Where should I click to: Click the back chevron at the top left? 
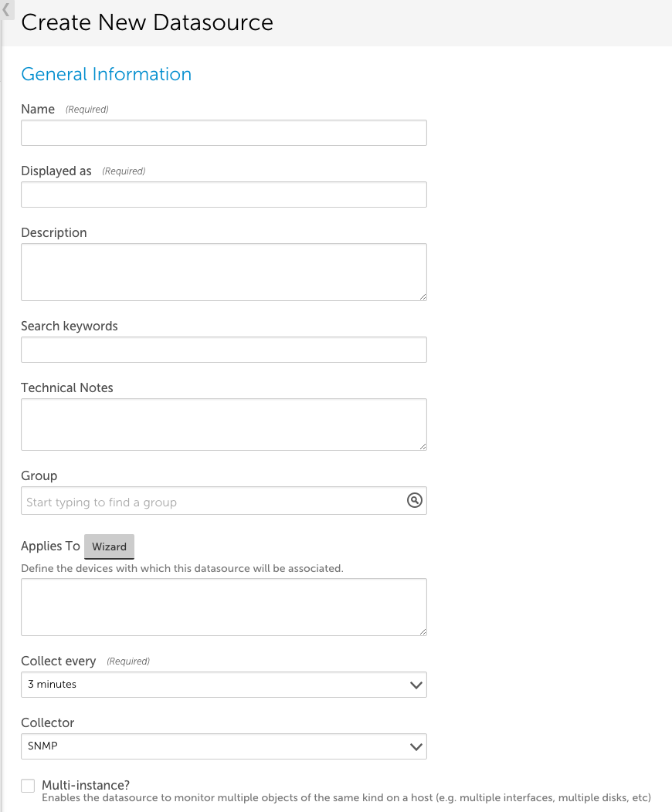5,11
